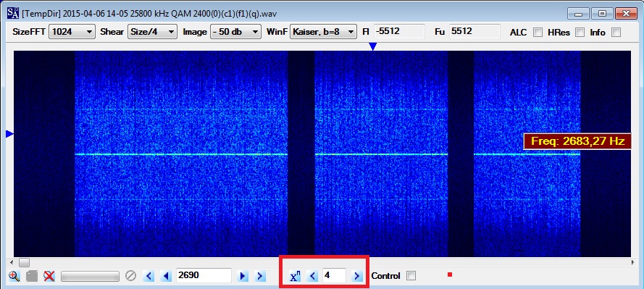Tick the Control checkbox
The image size is (644, 289).
411,276
